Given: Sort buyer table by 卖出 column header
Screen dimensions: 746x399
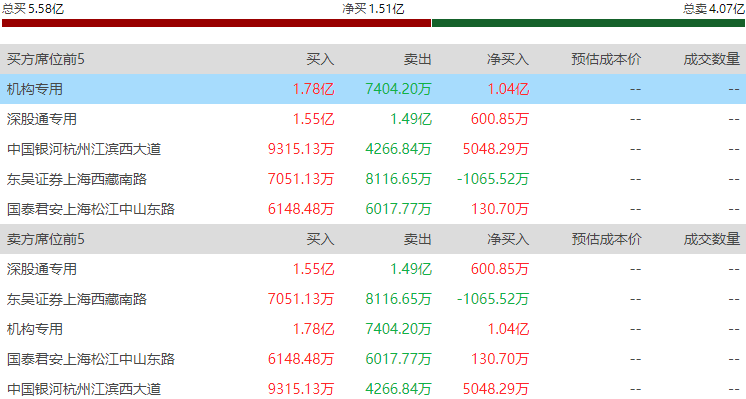Looking at the screenshot, I should (418, 59).
